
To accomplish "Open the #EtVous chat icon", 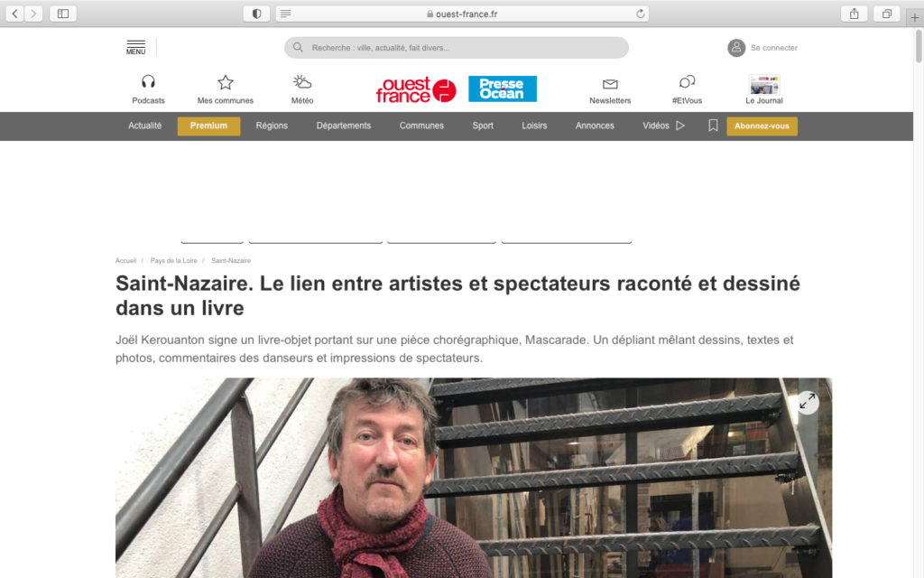I will click(687, 82).
